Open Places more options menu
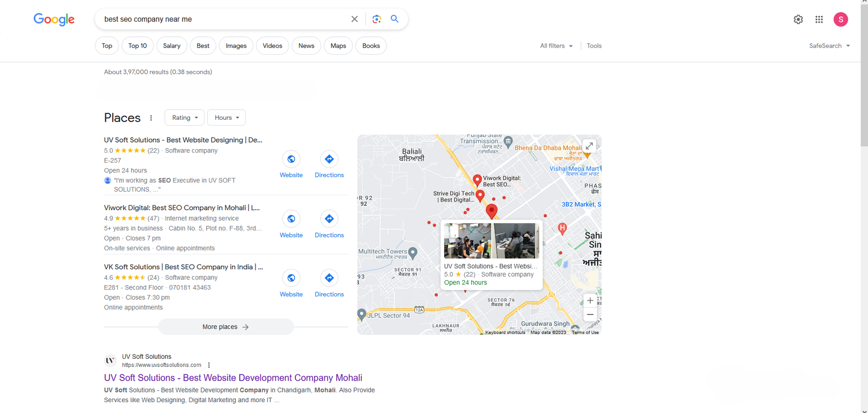The image size is (868, 413). pyautogui.click(x=151, y=118)
